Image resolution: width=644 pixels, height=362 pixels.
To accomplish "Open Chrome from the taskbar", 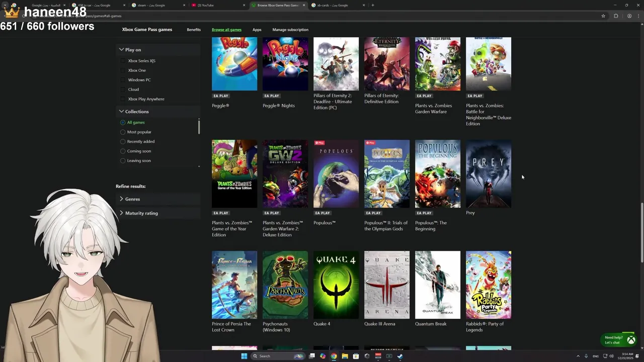I will pyautogui.click(x=334, y=356).
